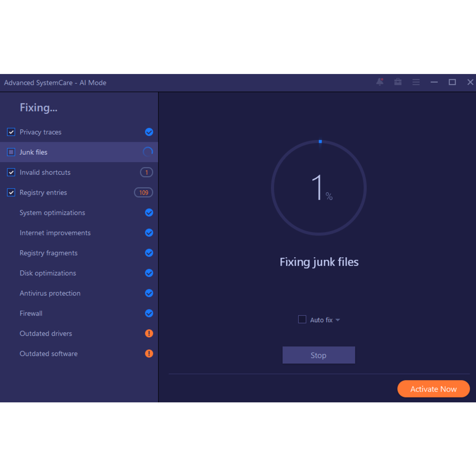Click the circular progress indicator
Viewport: 476px width, 476px height.
pyautogui.click(x=319, y=188)
